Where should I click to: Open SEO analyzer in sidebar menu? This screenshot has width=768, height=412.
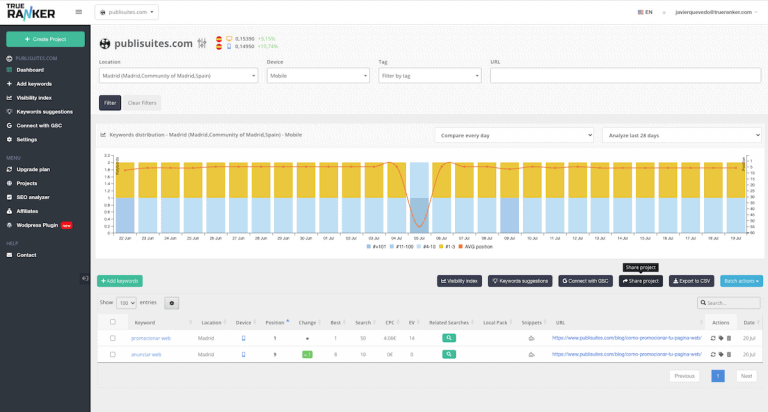click(x=33, y=197)
